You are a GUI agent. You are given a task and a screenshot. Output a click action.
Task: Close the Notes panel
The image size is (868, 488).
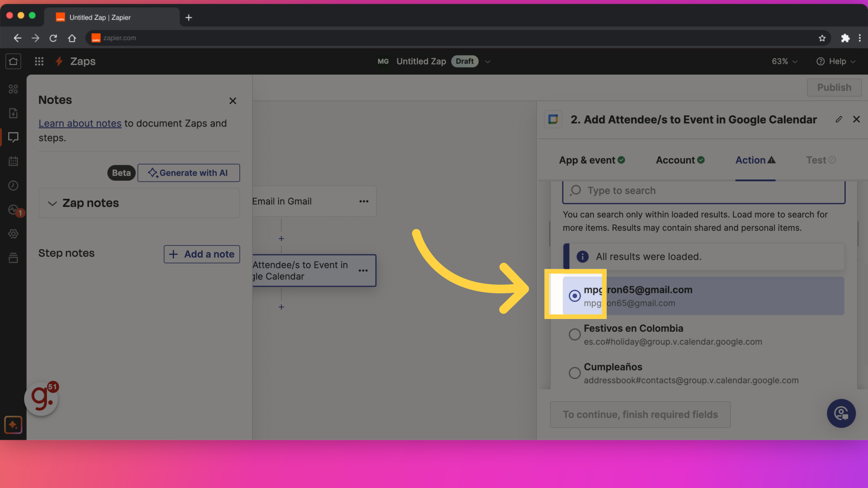[232, 101]
